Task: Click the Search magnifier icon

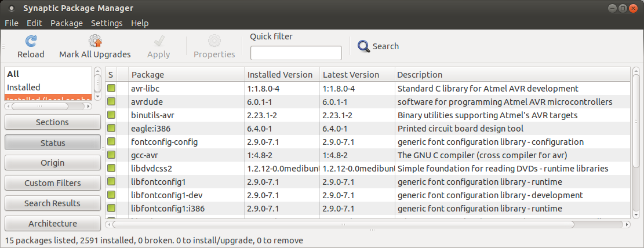Action: click(364, 46)
